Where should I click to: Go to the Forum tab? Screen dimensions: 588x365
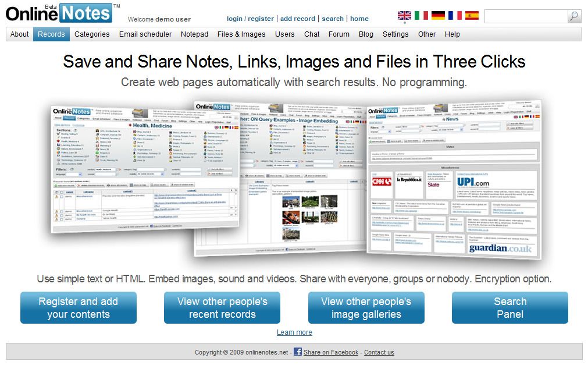coord(338,34)
